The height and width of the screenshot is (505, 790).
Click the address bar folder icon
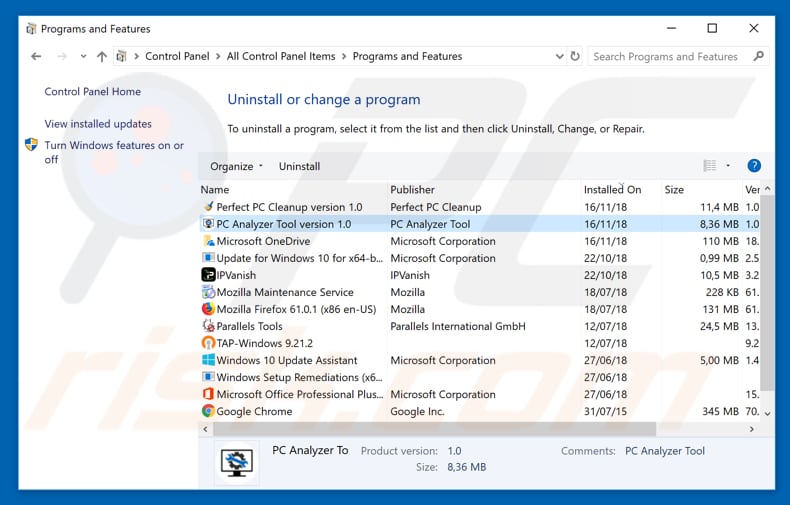pyautogui.click(x=121, y=56)
